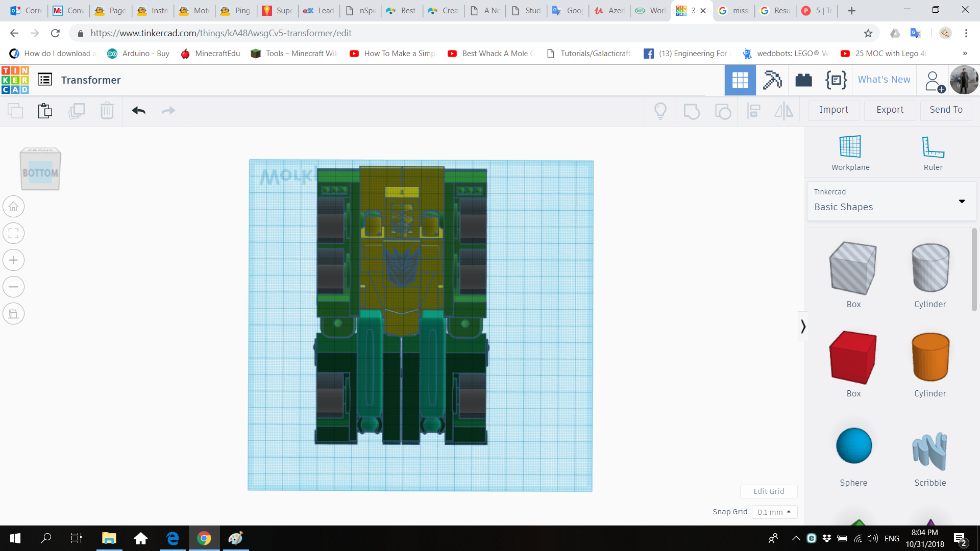The height and width of the screenshot is (551, 980).
Task: Click the Edit Grid button
Action: tap(769, 491)
